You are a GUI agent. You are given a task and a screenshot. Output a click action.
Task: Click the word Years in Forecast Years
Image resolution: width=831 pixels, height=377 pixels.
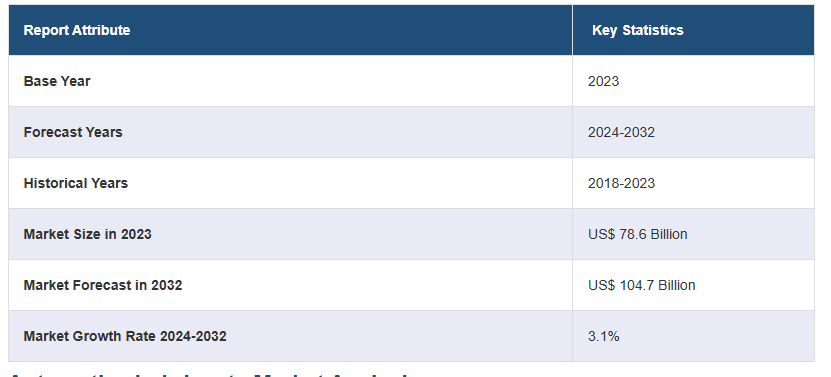[105, 132]
